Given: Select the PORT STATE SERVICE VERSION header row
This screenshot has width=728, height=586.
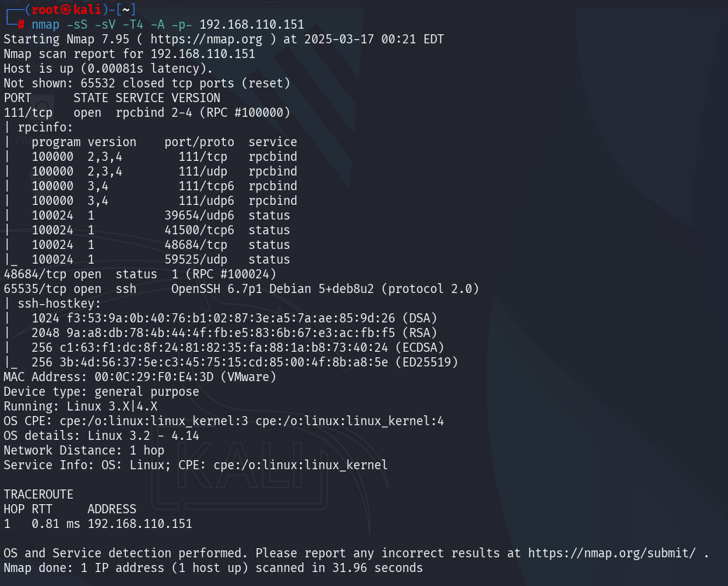Looking at the screenshot, I should pyautogui.click(x=112, y=98).
